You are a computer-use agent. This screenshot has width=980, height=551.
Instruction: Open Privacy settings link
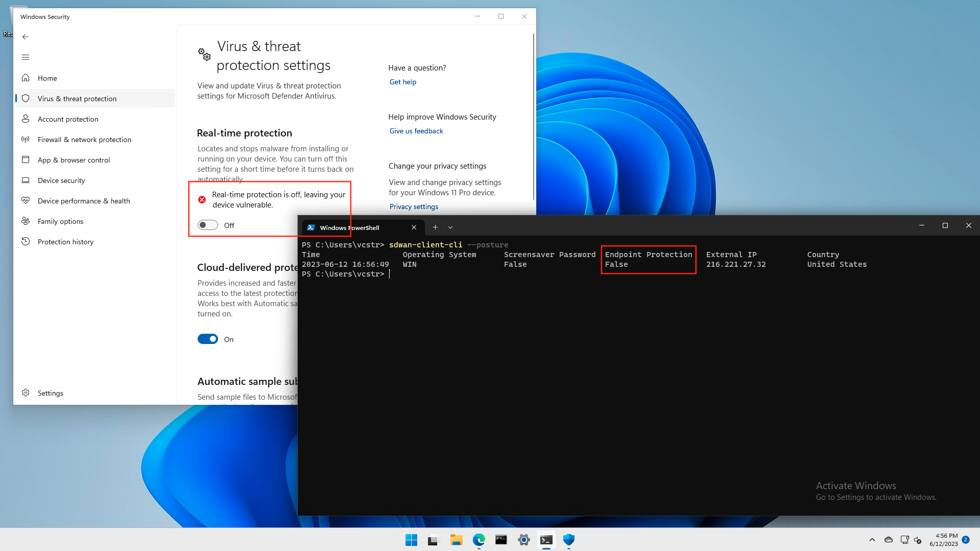point(414,206)
